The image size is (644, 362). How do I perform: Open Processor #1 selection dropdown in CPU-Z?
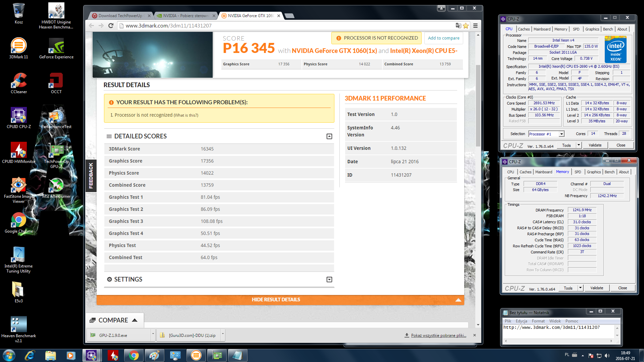click(x=561, y=134)
